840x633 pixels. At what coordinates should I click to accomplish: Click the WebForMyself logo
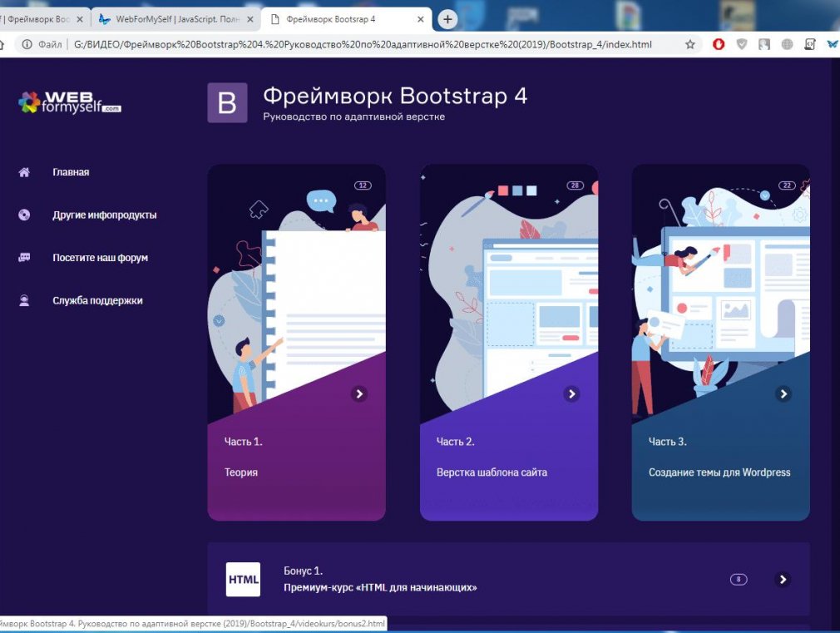(x=70, y=101)
